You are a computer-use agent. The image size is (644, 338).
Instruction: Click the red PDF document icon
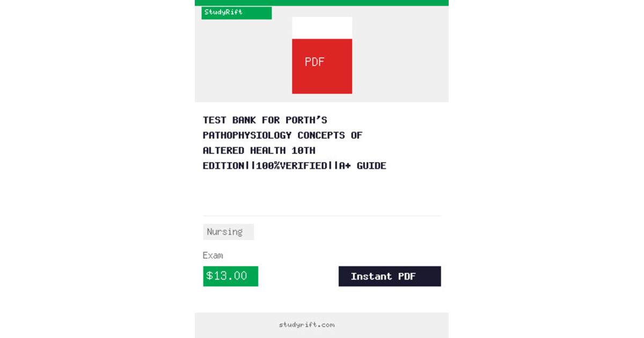[322, 66]
